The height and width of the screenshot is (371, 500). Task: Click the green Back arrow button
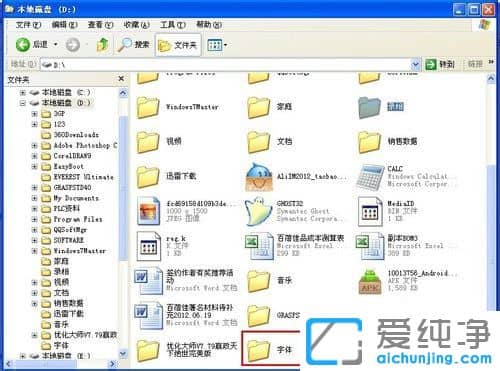click(23, 44)
